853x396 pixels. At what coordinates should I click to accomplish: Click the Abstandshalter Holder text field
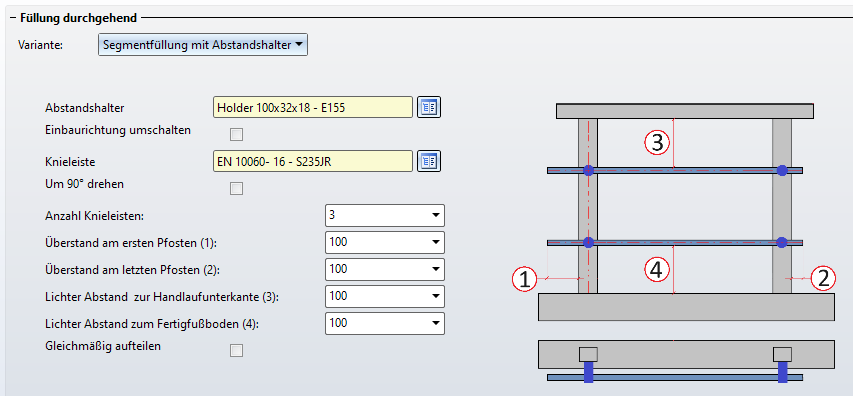pyautogui.click(x=313, y=107)
